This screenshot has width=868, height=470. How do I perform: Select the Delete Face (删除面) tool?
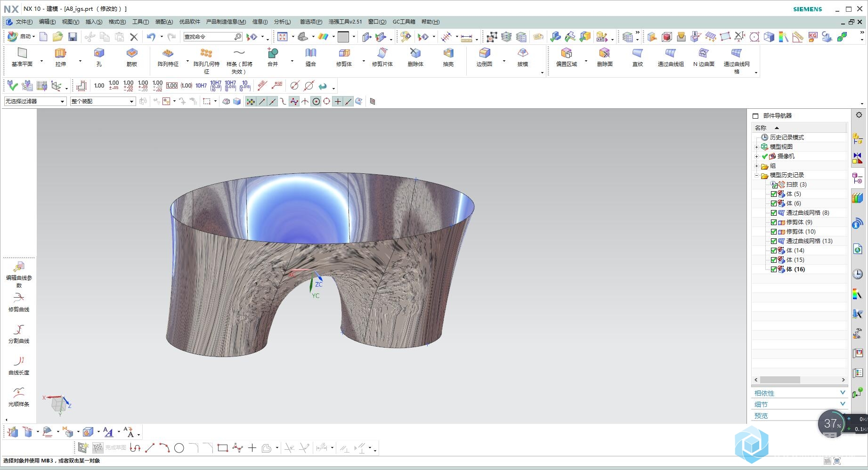(605, 57)
